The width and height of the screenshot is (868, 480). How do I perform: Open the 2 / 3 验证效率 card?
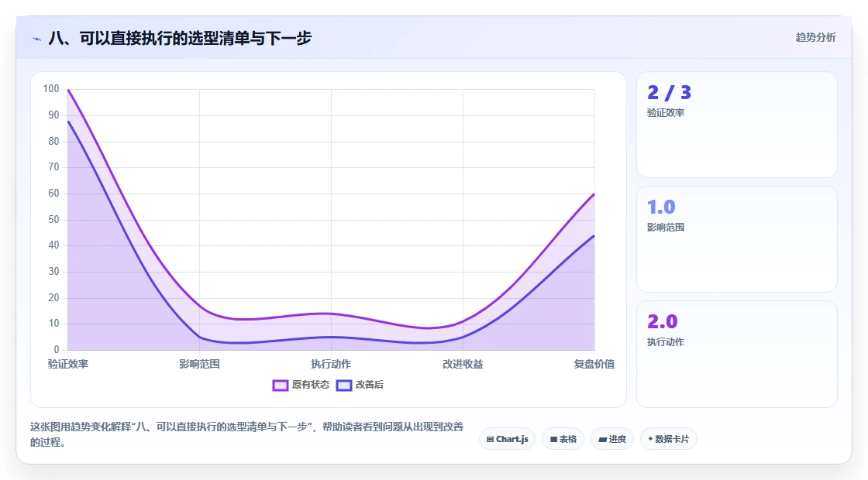point(737,125)
